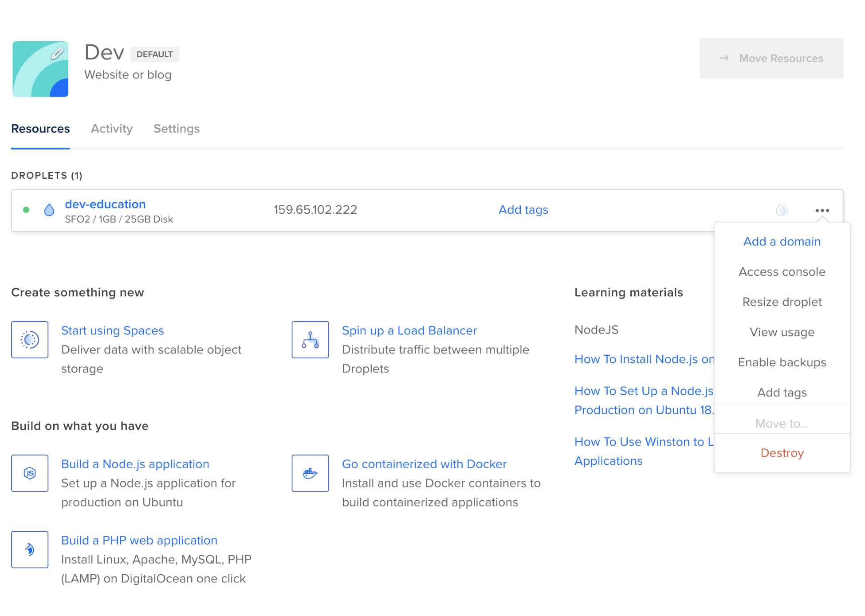Select Destroy in the droplet menu
Image resolution: width=865 pixels, height=616 pixels.
(782, 453)
